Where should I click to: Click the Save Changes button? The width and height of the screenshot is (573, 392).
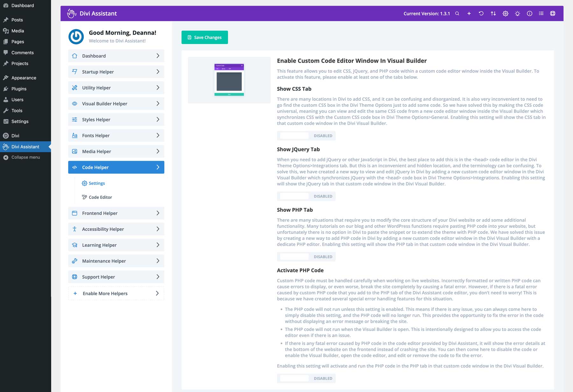point(205,37)
